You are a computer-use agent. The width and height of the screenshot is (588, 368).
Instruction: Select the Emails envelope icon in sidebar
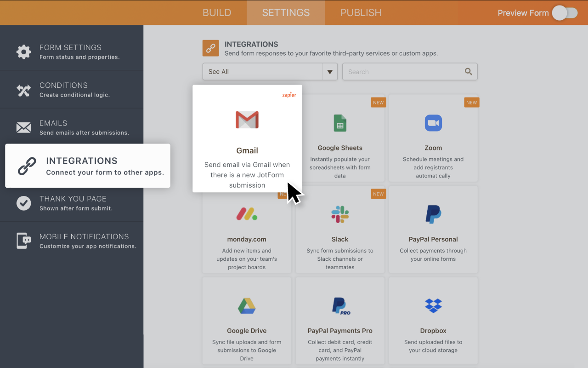[x=23, y=127]
